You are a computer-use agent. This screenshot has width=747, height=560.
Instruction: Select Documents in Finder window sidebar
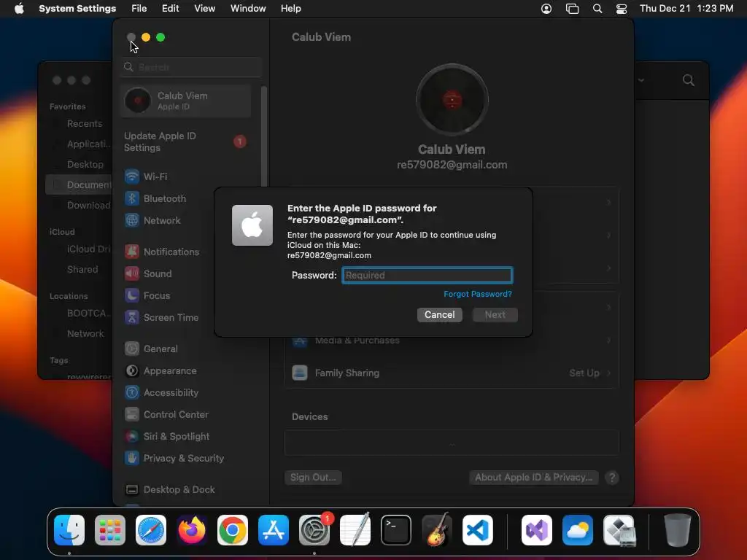(79, 184)
